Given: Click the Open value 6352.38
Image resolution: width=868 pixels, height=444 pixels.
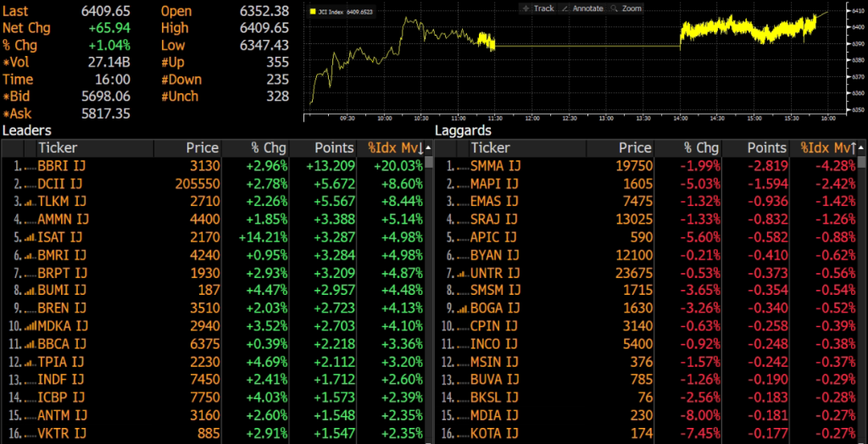Looking at the screenshot, I should (265, 11).
